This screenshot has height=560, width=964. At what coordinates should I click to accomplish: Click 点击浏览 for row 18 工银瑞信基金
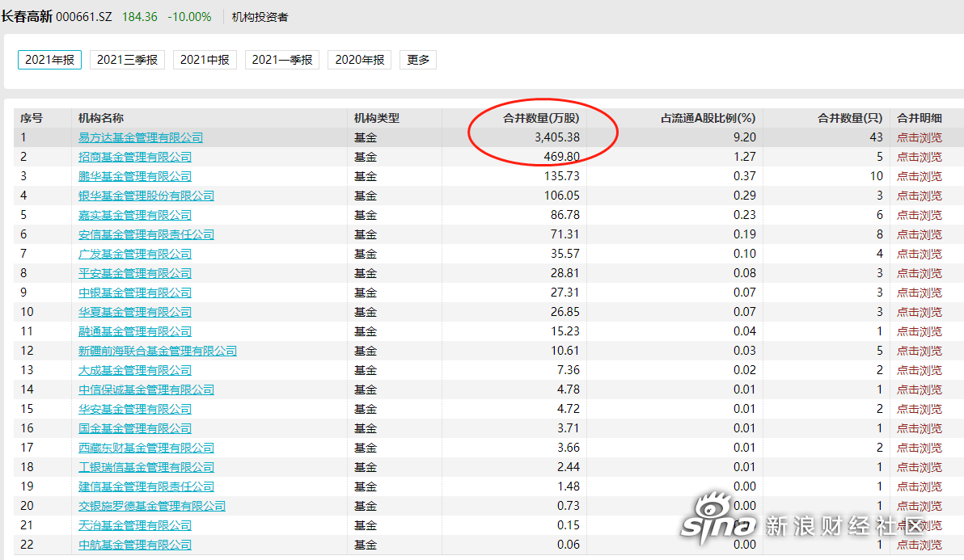pos(920,467)
